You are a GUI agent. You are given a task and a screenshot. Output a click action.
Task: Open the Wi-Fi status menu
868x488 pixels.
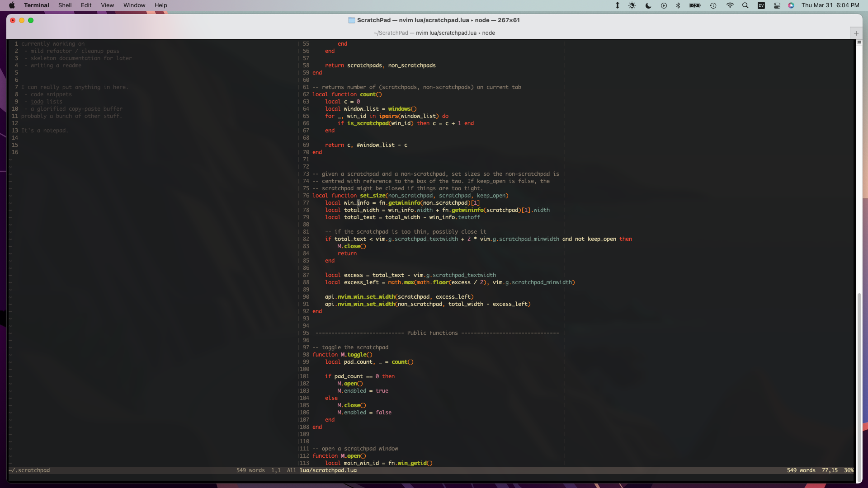(730, 5)
